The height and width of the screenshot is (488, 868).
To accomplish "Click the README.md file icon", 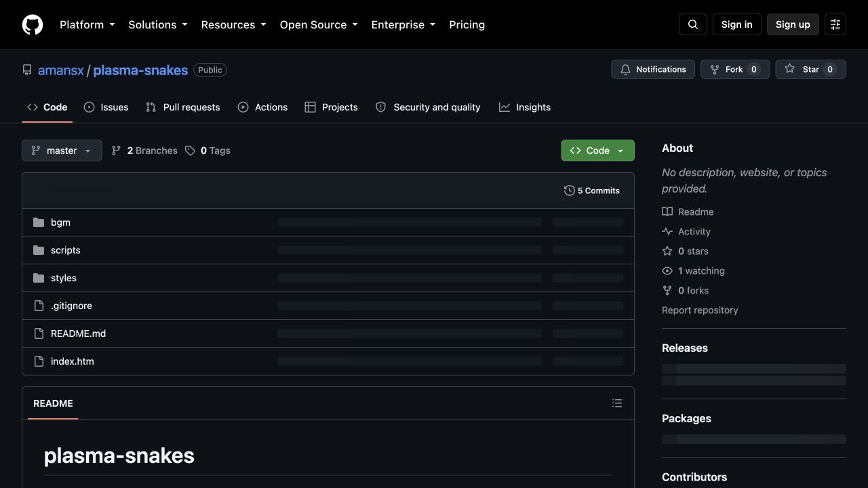I will pos(39,333).
